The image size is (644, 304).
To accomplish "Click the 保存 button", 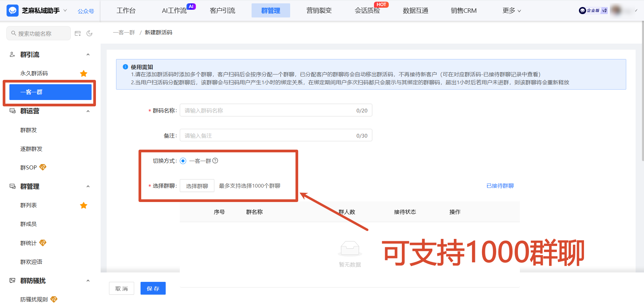I will [x=153, y=288].
